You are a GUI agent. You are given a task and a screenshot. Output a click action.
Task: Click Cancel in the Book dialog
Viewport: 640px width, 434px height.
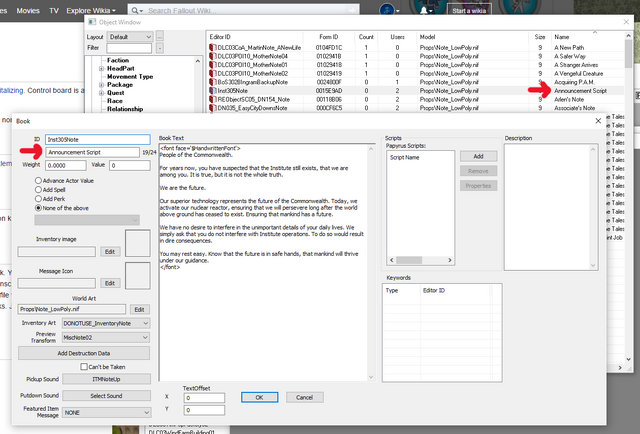304,397
